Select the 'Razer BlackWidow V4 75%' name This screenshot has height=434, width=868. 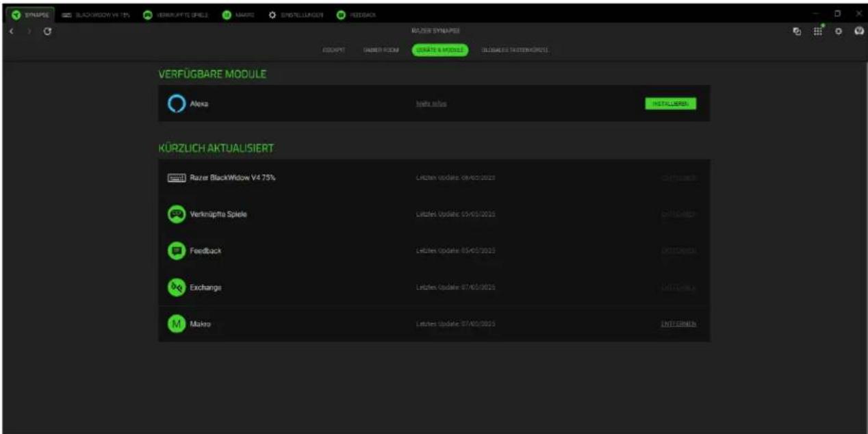[232, 177]
